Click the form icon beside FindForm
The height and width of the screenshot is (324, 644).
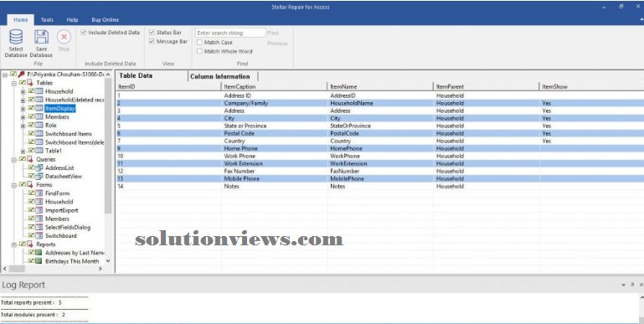[39, 193]
